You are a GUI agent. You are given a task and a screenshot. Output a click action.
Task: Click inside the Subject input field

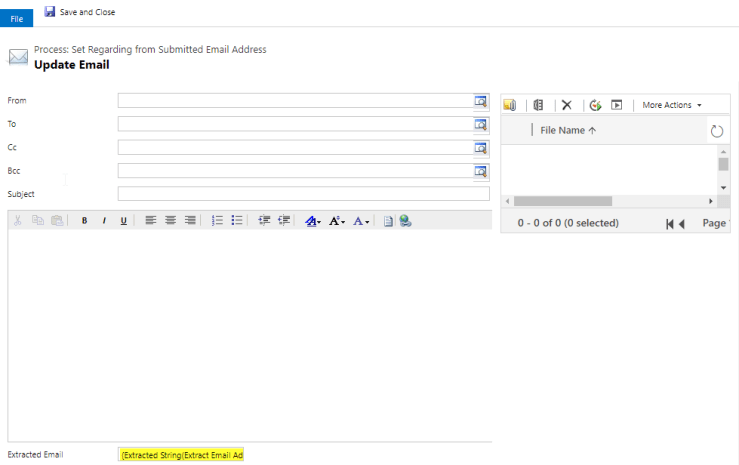point(304,194)
